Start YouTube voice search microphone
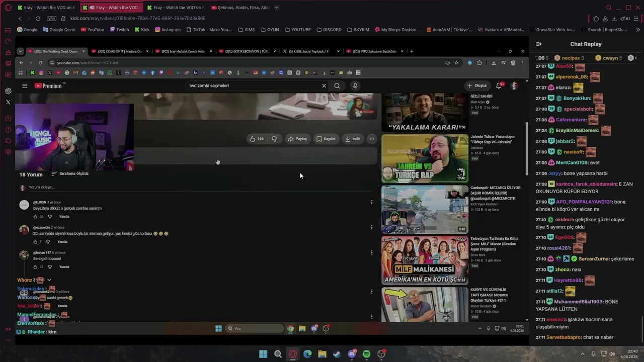Image resolution: width=644 pixels, height=362 pixels. (355, 85)
